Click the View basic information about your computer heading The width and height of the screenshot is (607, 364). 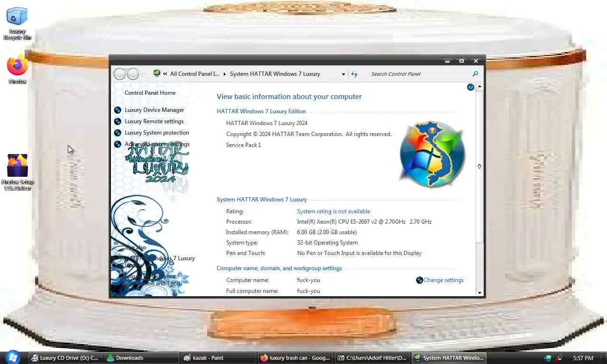click(289, 97)
